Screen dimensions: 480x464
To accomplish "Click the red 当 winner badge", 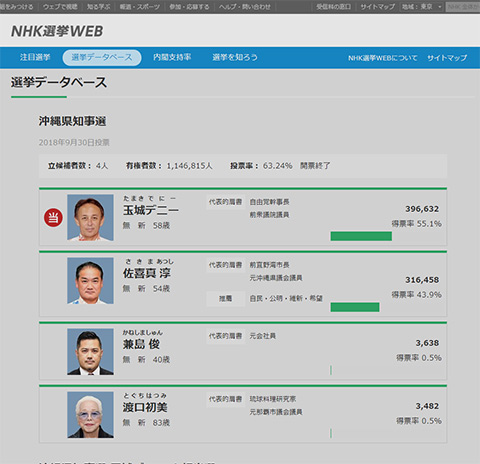I will (53, 218).
